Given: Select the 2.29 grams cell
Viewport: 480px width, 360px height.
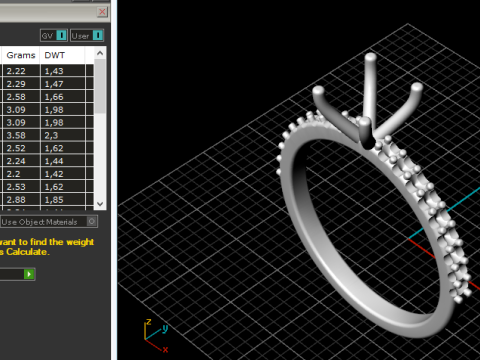Looking at the screenshot, I should pos(21,84).
